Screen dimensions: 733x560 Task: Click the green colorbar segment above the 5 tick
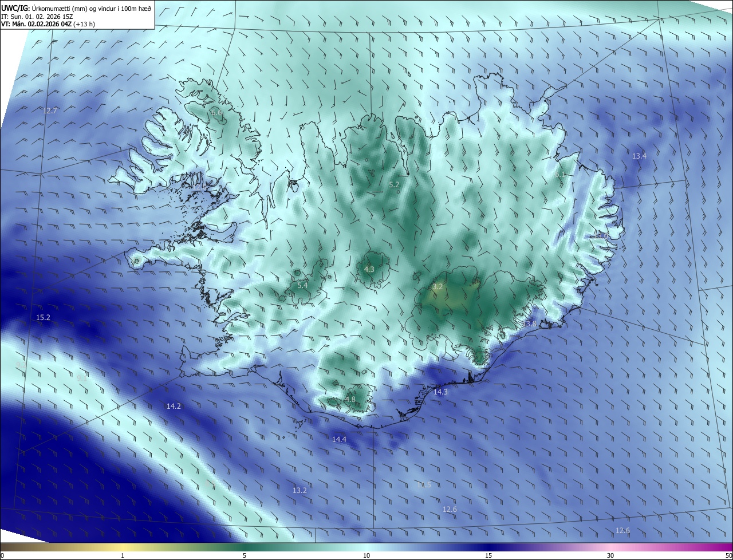point(245,547)
